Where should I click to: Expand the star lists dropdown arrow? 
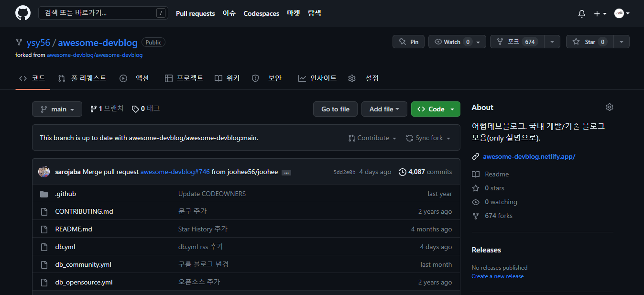click(x=622, y=42)
